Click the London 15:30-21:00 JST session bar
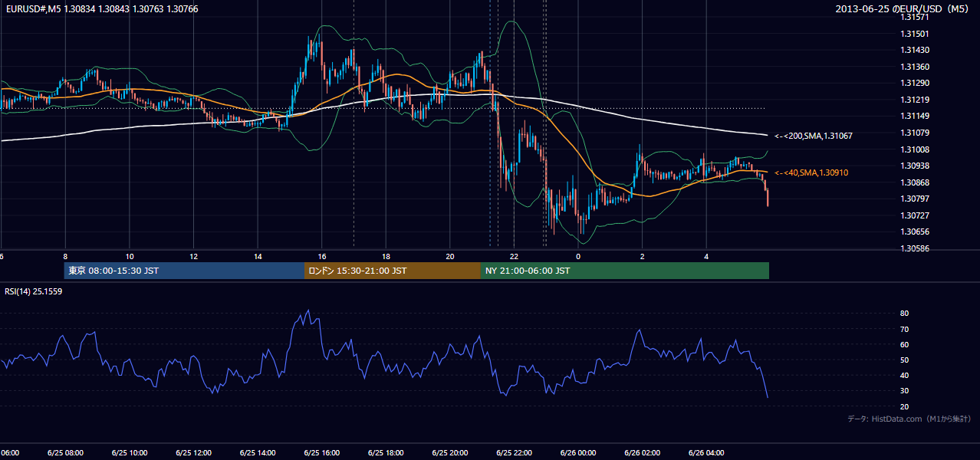The width and height of the screenshot is (980, 460). tap(393, 271)
